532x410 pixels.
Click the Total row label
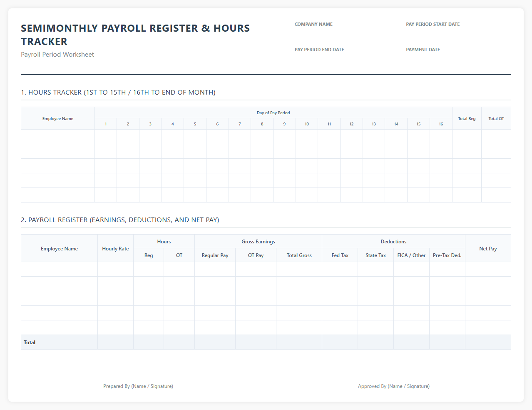(x=30, y=342)
